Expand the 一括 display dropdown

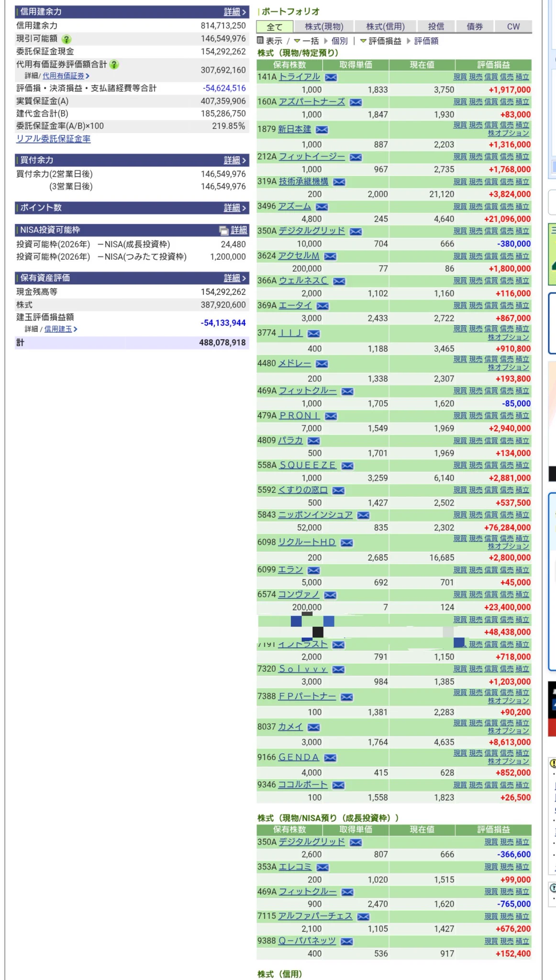point(306,41)
